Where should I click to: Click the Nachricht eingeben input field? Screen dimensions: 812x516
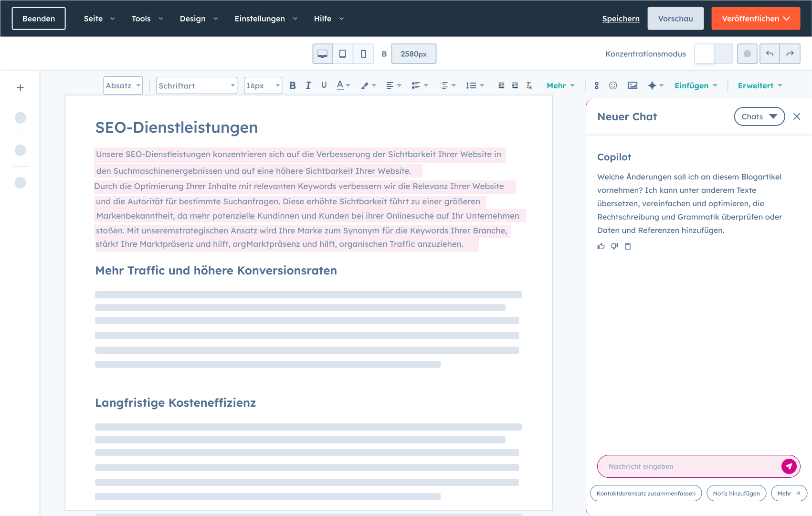[678, 466]
